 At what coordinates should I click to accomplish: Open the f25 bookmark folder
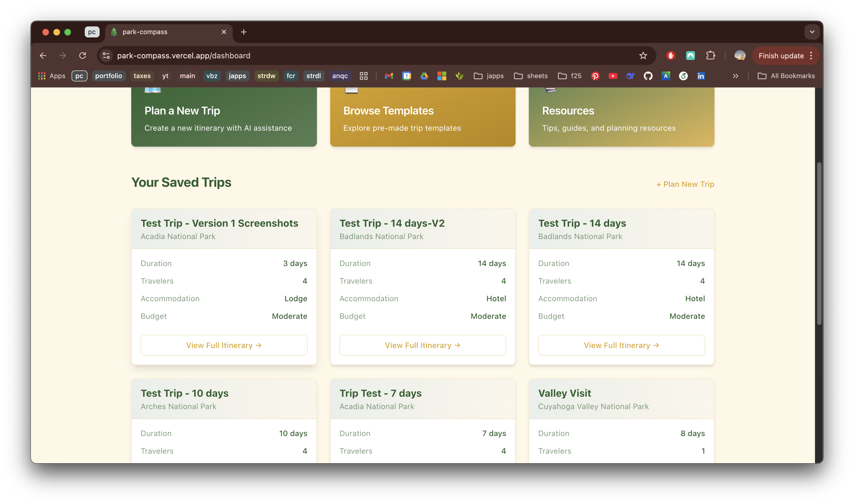coord(570,76)
